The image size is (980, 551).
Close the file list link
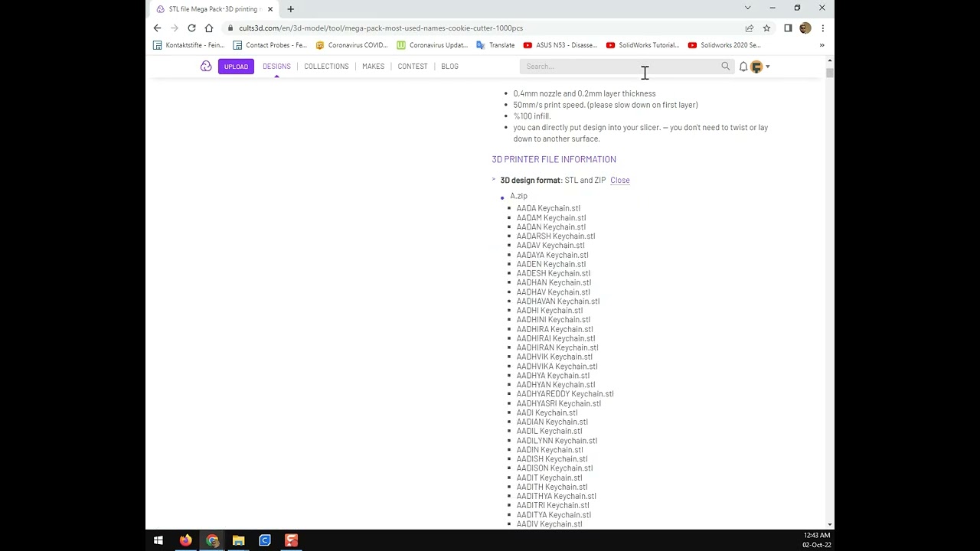(x=620, y=181)
